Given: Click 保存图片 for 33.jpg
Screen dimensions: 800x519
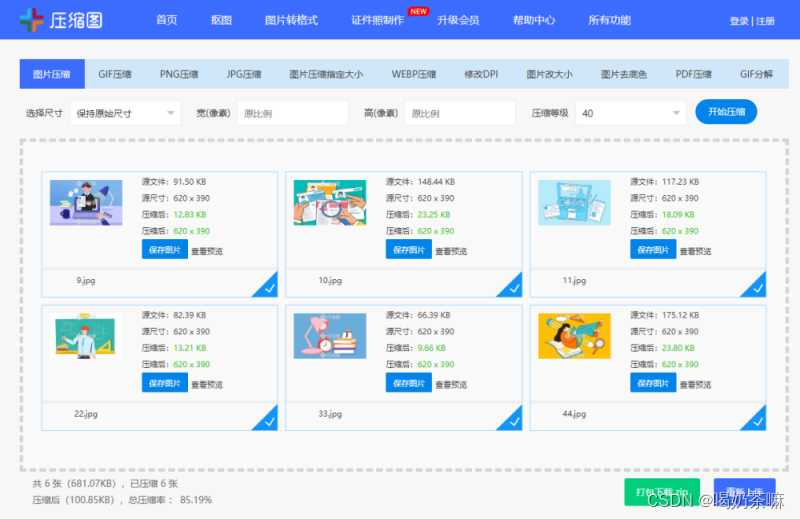Looking at the screenshot, I should (x=409, y=383).
